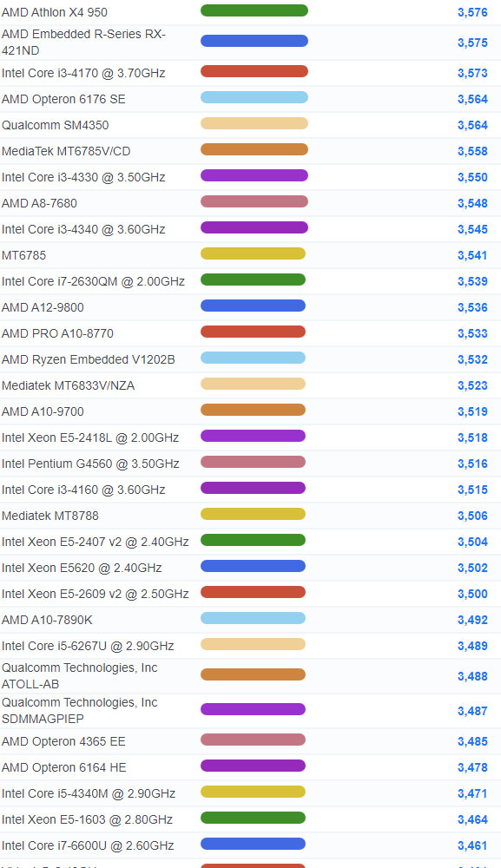
Task: Open the AMD Athlon X4 950 link
Action: click(x=54, y=12)
